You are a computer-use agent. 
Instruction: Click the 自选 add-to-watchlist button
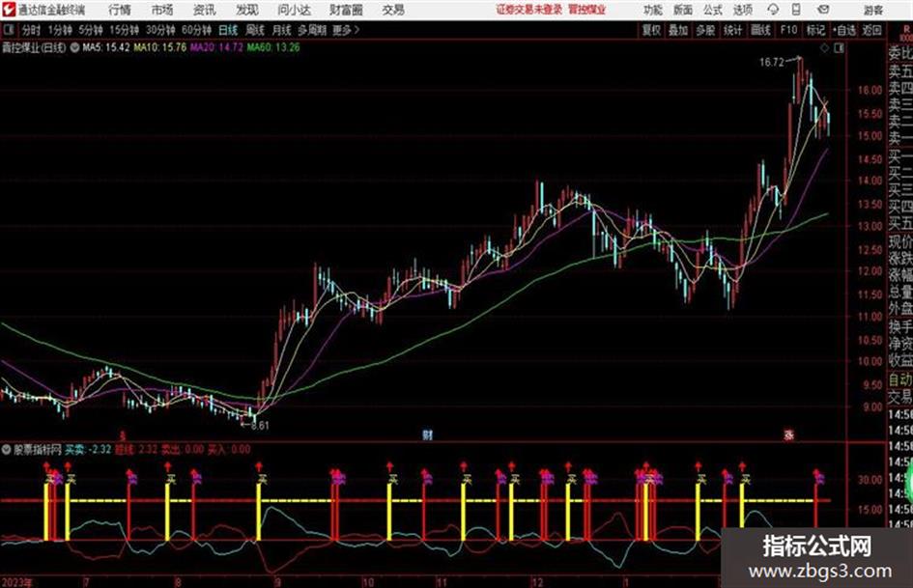(844, 30)
